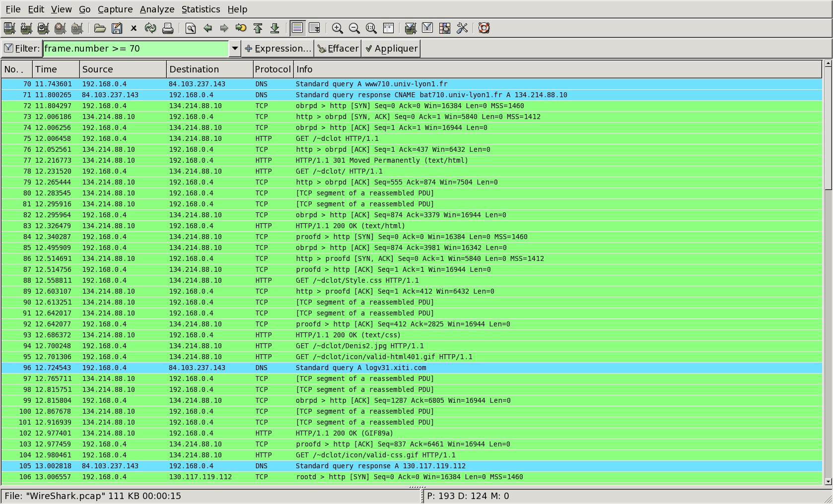Image resolution: width=833 pixels, height=504 pixels.
Task: Click the scrollbar down arrow
Action: click(x=828, y=481)
